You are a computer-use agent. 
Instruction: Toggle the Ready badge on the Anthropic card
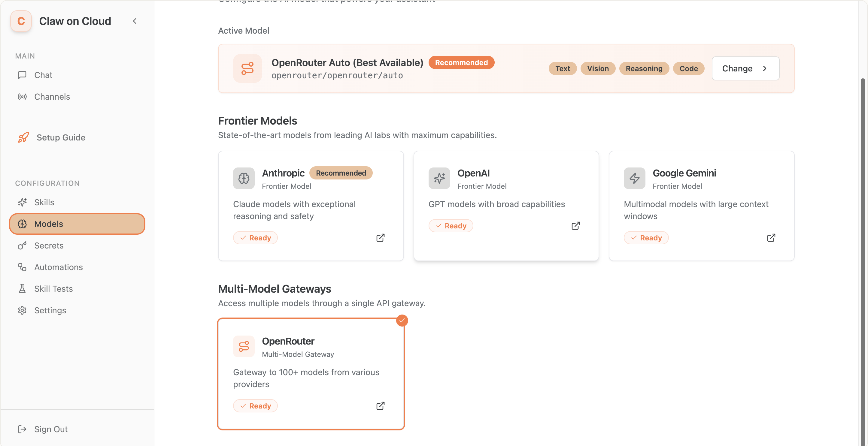coord(255,237)
